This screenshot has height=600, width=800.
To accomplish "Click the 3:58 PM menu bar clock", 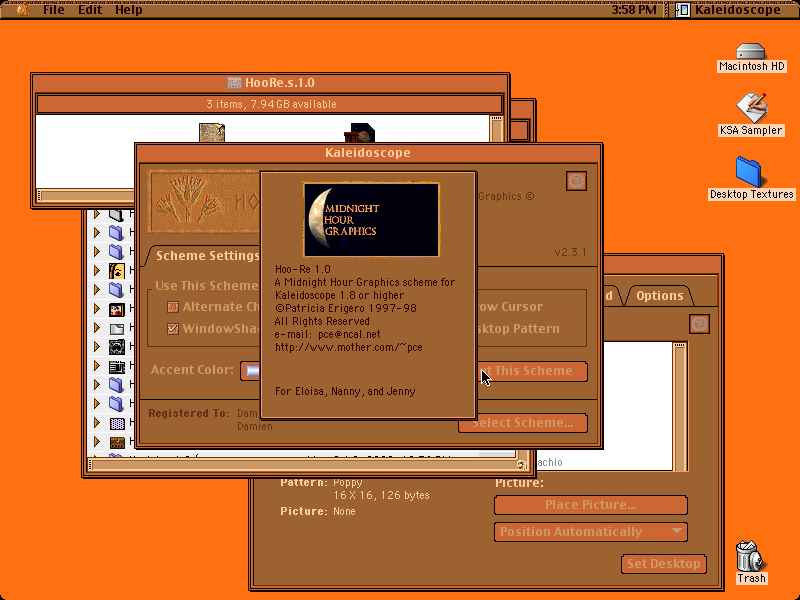I will pos(634,10).
